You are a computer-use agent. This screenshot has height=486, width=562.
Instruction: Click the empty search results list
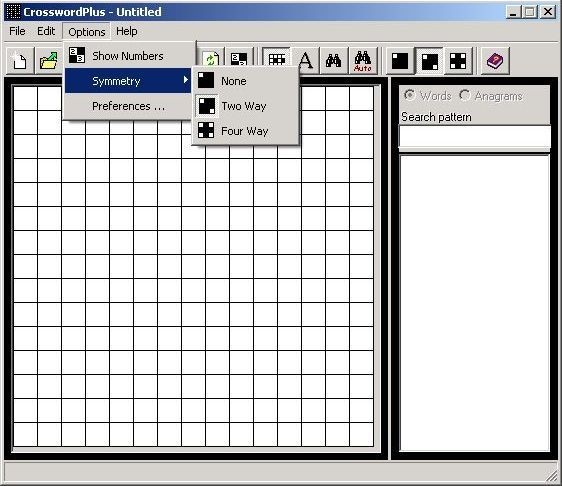click(475, 303)
